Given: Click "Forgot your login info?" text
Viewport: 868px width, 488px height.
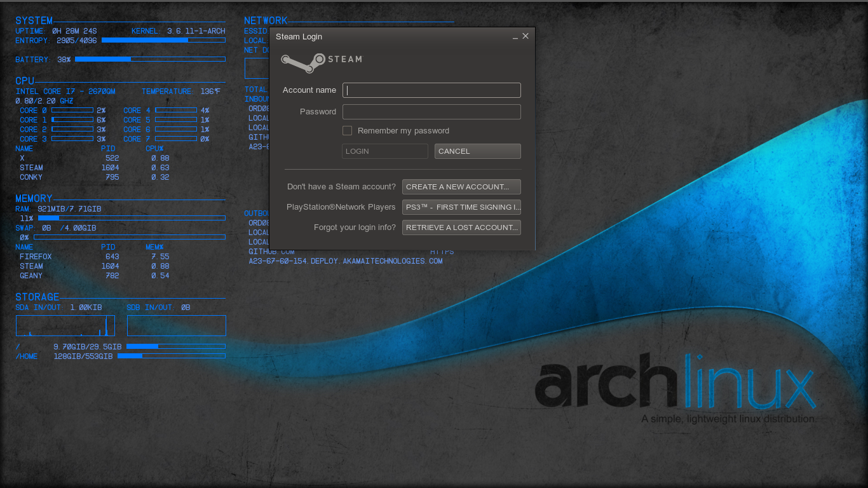Looking at the screenshot, I should (x=355, y=227).
